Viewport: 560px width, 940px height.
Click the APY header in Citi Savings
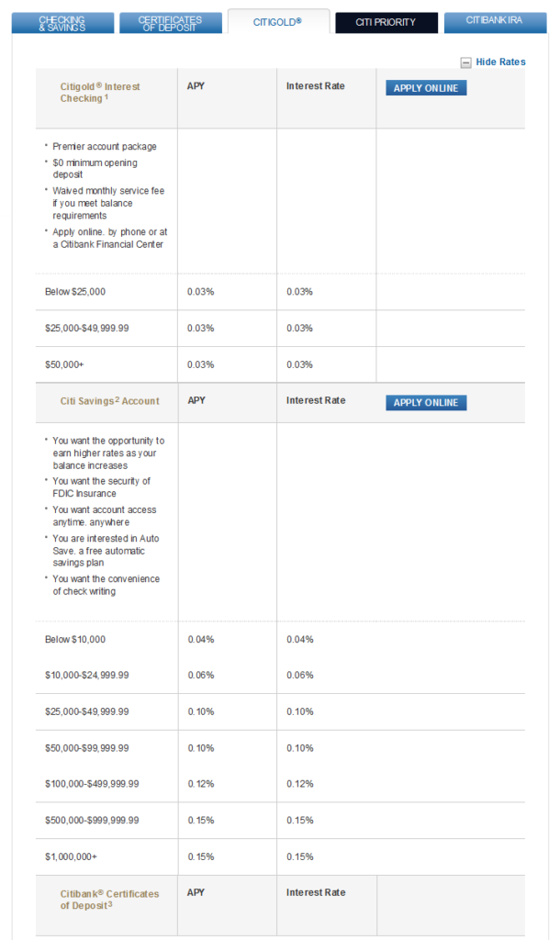[196, 400]
